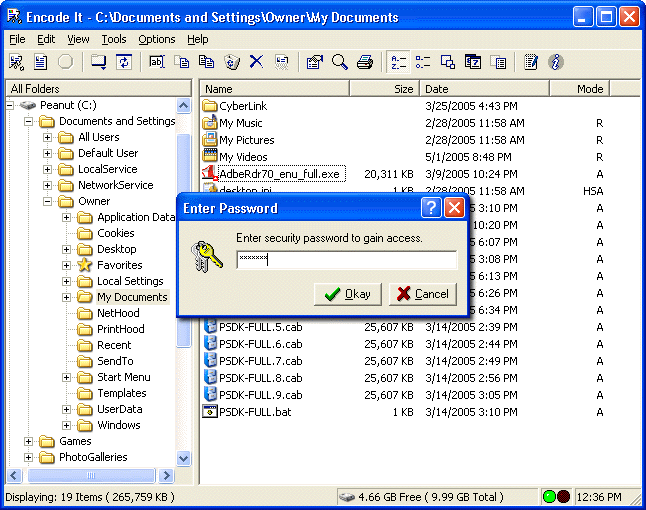Open the My Music folder

pos(240,123)
